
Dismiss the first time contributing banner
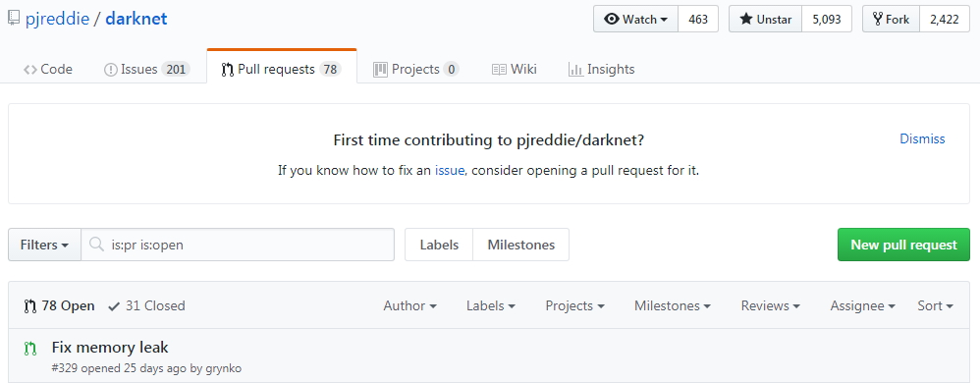point(922,138)
